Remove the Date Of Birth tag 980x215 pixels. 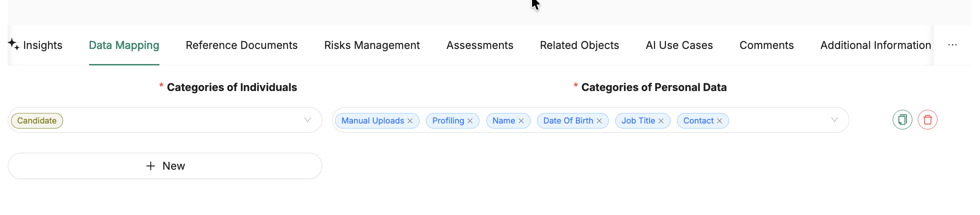coord(599,121)
